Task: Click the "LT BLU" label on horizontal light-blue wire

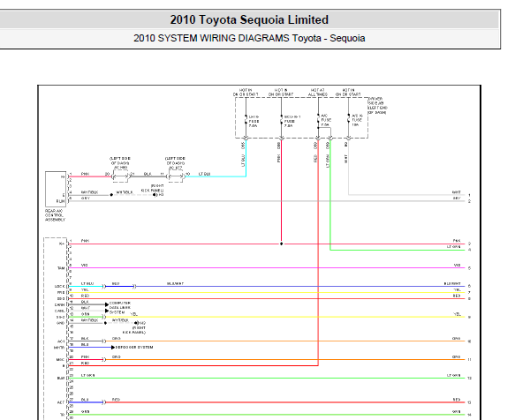Action: 205,174
